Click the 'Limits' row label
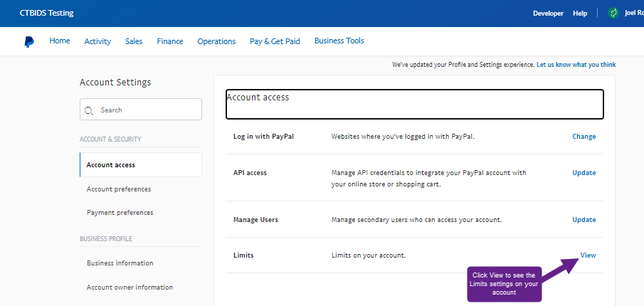 pos(243,255)
